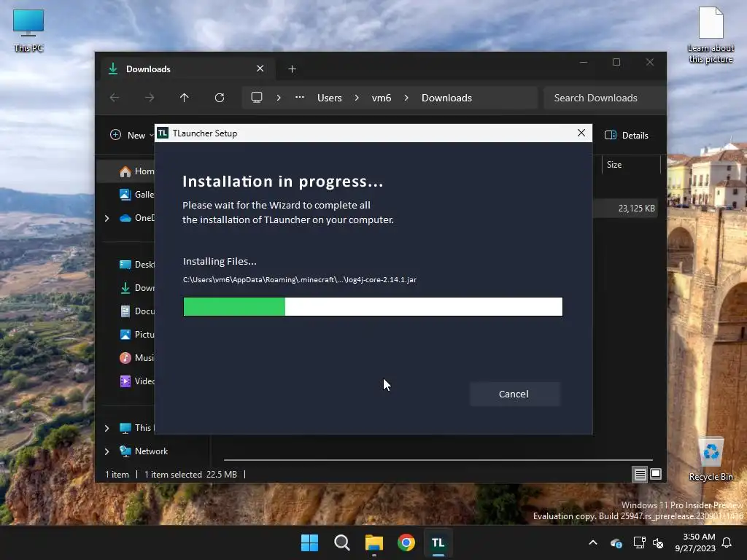Viewport: 747px width, 560px height.
Task: Expand the Network tree node
Action: (107, 451)
